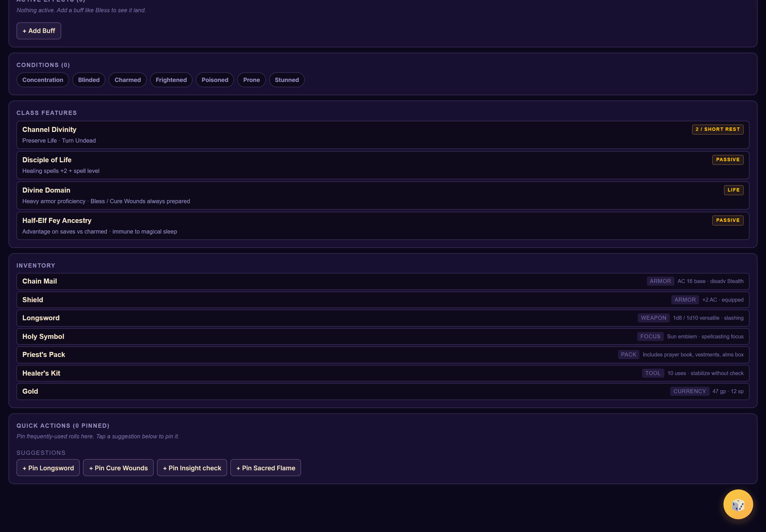
Task: Pin Cure Wounds to quick actions
Action: (118, 468)
